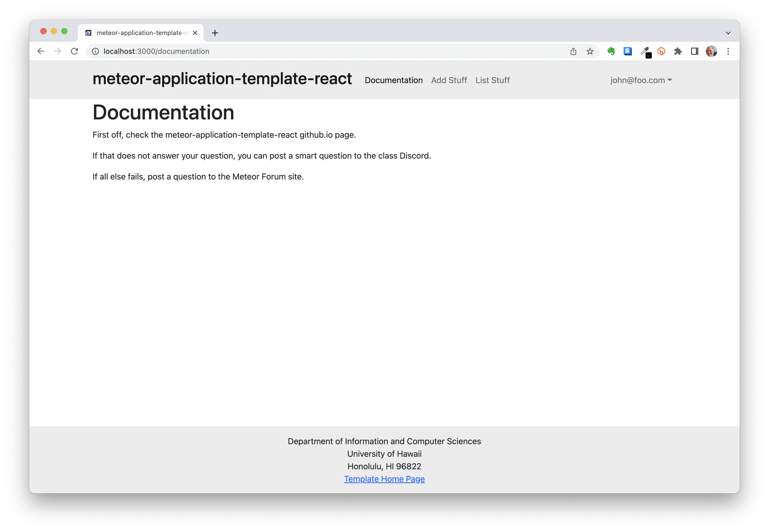
Task: Select Documentation in the navbar
Action: 393,80
